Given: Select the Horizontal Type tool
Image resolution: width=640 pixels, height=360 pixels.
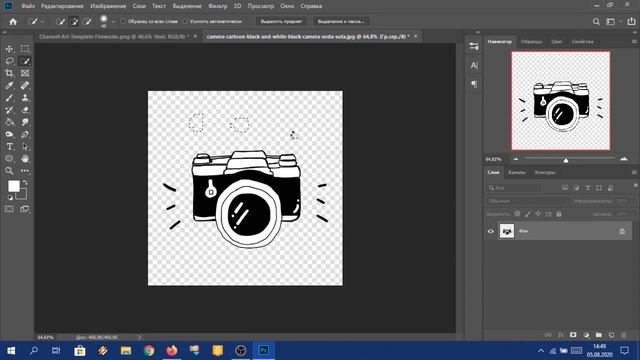Looking at the screenshot, I should pos(9,147).
